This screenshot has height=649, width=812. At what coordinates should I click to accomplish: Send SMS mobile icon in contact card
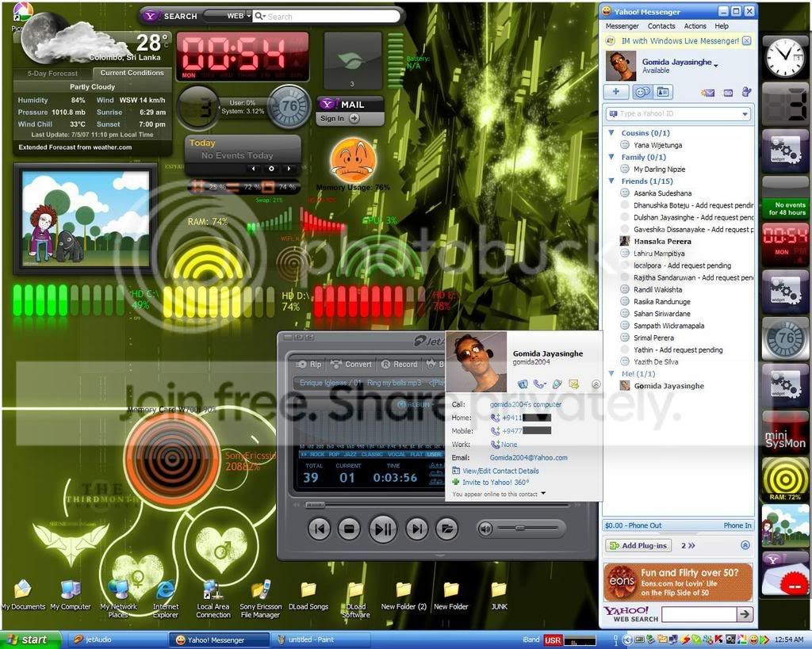coord(557,384)
